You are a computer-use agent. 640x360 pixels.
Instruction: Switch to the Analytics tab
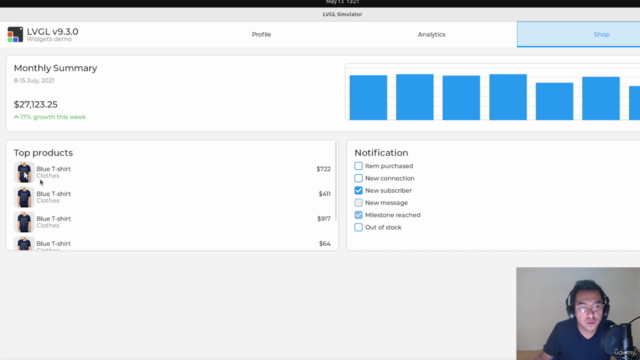pos(431,34)
